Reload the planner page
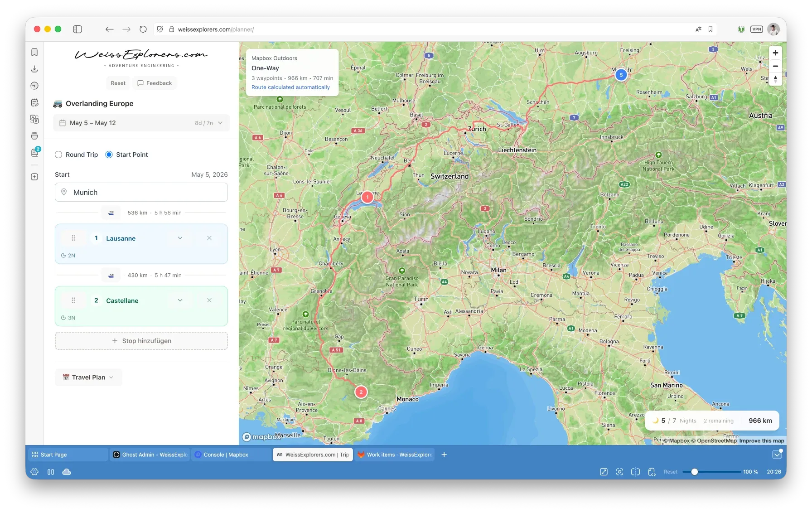 143,29
